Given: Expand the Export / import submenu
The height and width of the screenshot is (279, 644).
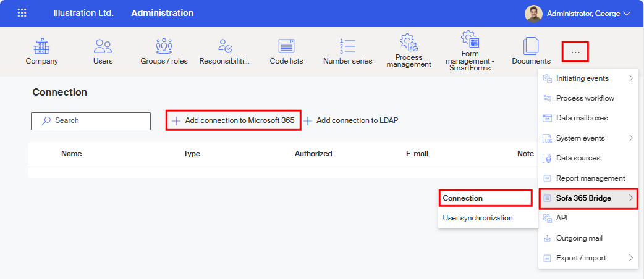Looking at the screenshot, I should [588, 258].
